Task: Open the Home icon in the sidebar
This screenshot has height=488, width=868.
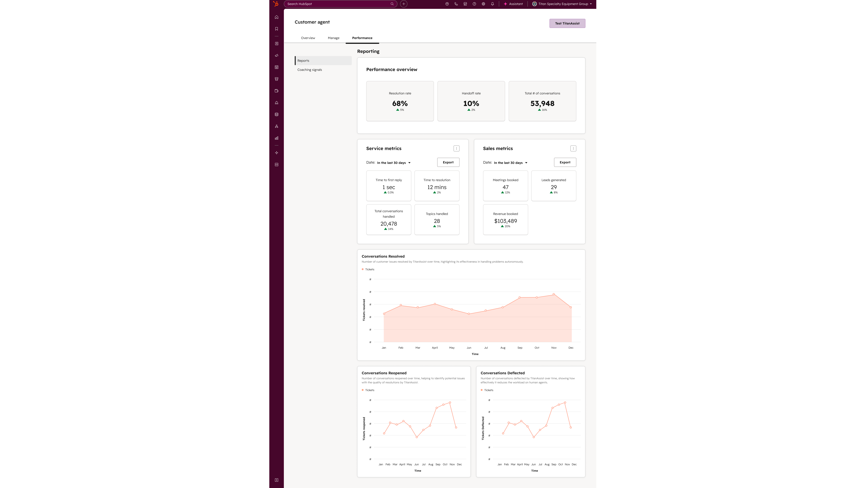Action: pyautogui.click(x=276, y=17)
